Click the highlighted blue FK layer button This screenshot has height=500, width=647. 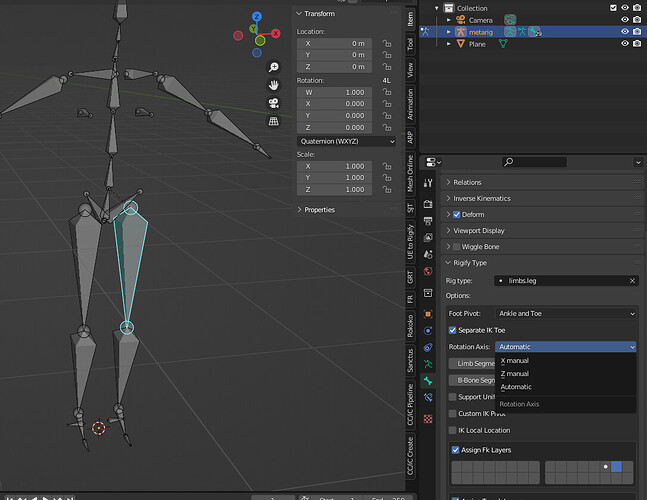pos(616,467)
